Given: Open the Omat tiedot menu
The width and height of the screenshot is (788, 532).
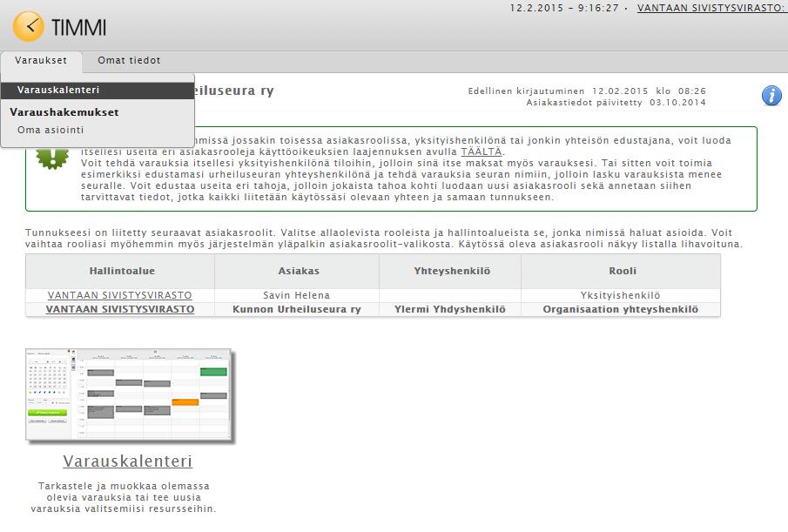Looking at the screenshot, I should pyautogui.click(x=129, y=60).
